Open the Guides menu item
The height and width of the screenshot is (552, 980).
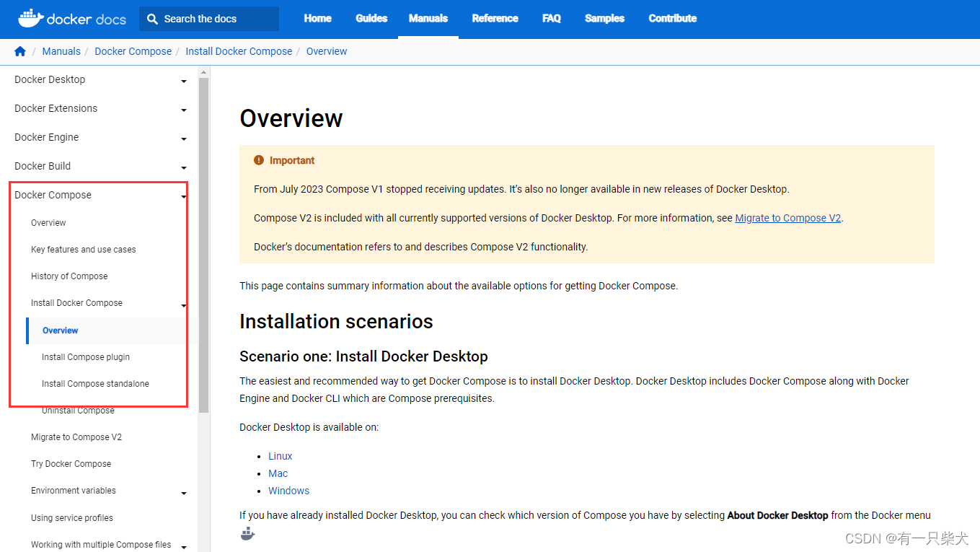(x=371, y=18)
